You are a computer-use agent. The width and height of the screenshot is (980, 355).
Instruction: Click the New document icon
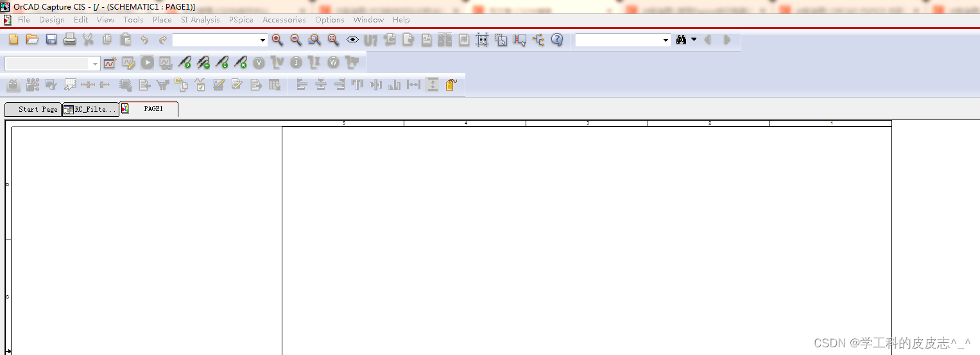point(13,40)
